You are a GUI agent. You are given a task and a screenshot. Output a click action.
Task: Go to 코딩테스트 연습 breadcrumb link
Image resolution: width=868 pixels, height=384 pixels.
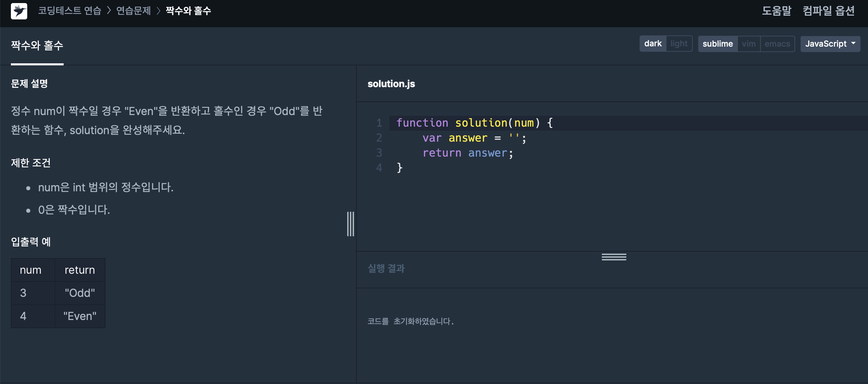[x=69, y=11]
